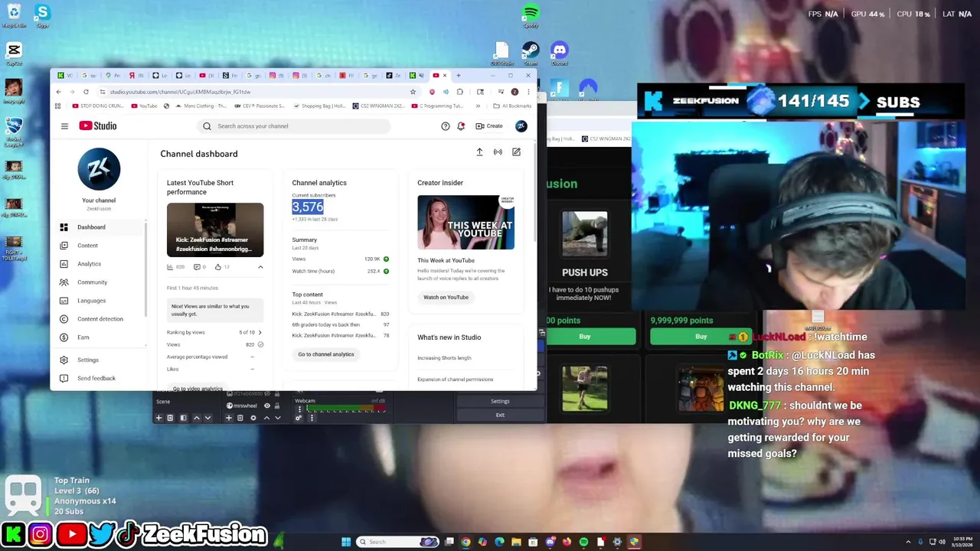Viewport: 980px width, 551px height.
Task: Select the current subscribers count 3,576
Action: point(308,207)
